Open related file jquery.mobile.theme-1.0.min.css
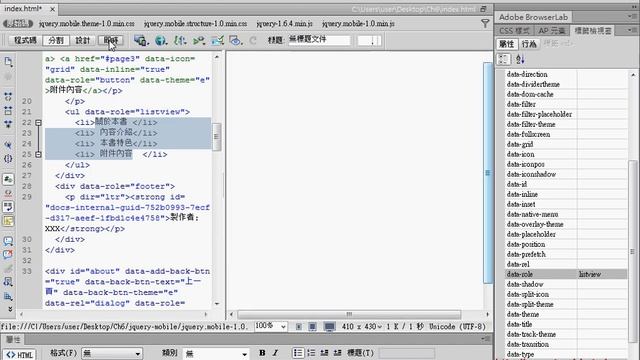 (x=87, y=24)
